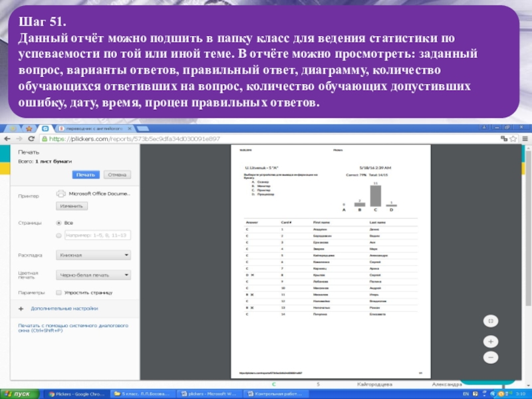
Task: Click the Answer column header in preview
Action: [x=252, y=223]
